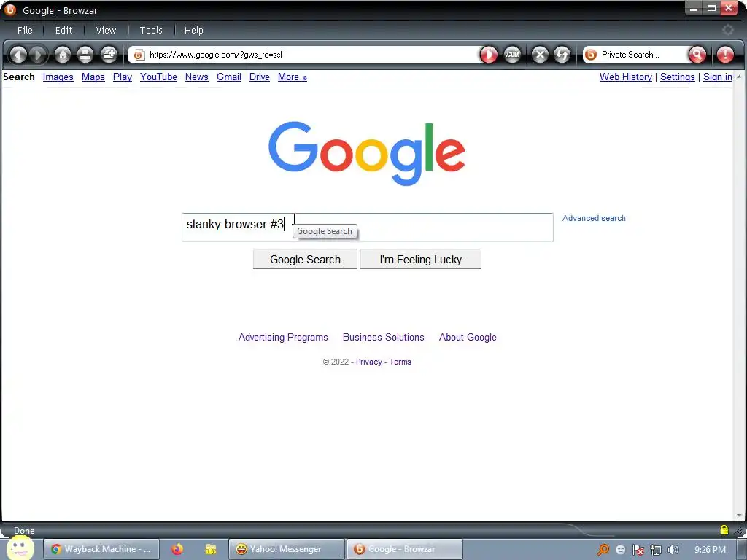The width and height of the screenshot is (747, 560).
Task: Open the Privacy link
Action: [368, 362]
